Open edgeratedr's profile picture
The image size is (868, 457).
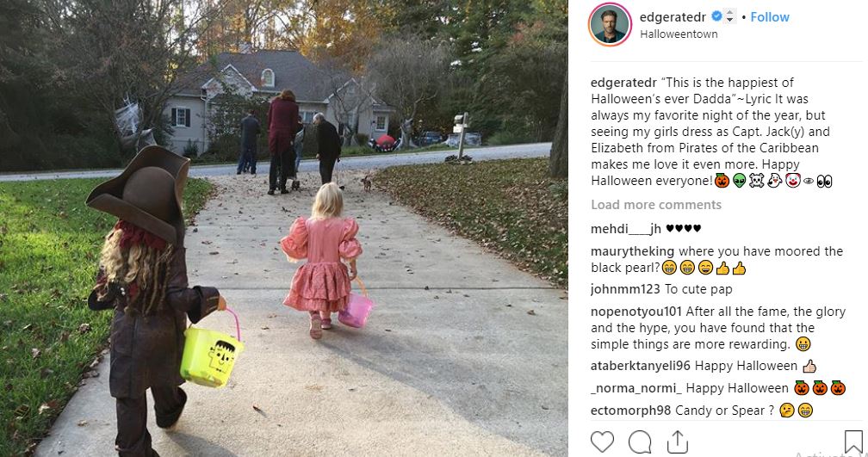(610, 24)
